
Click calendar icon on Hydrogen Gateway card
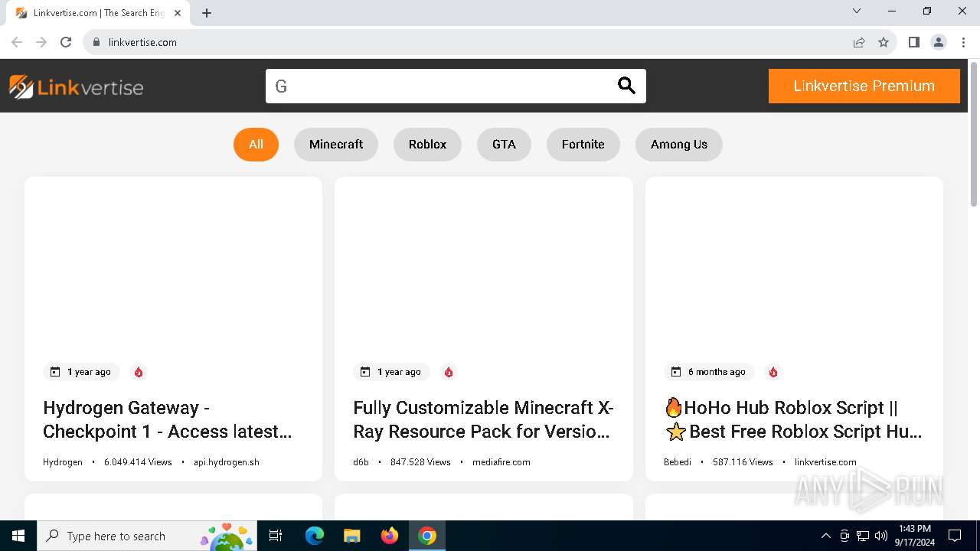coord(55,372)
